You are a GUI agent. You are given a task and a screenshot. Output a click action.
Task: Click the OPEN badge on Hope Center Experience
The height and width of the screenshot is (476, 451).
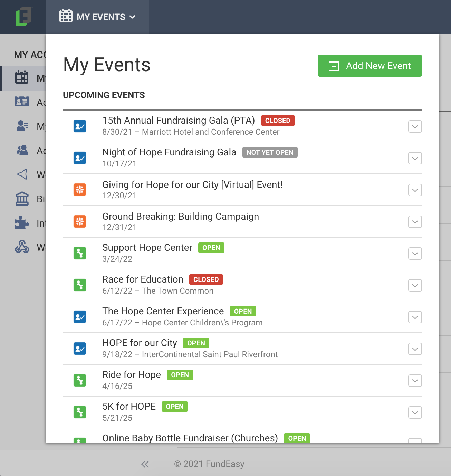(243, 311)
